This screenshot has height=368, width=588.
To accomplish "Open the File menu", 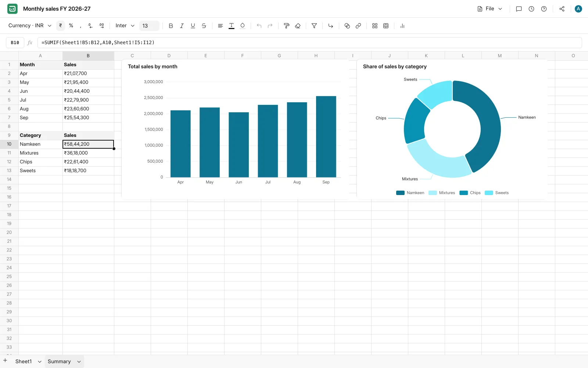I will tap(490, 9).
